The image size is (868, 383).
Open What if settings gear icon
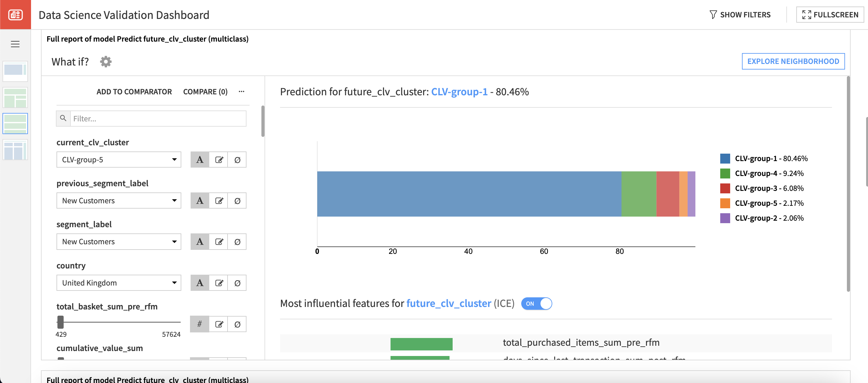click(106, 62)
